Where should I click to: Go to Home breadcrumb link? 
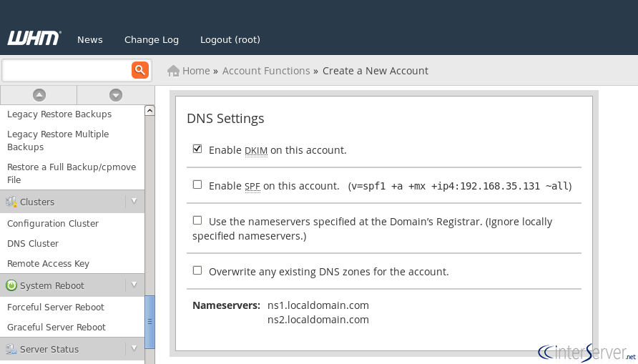point(196,71)
